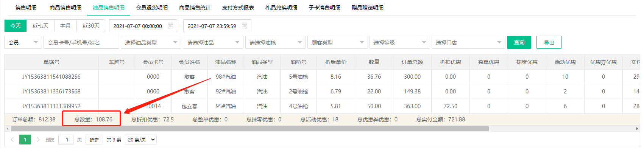Click order number JY15363811131389952
Screen dimensions: 644x149
(51, 106)
